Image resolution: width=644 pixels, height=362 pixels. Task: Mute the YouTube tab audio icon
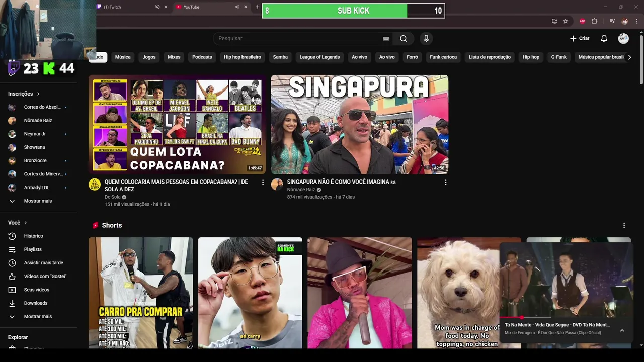coord(237,7)
